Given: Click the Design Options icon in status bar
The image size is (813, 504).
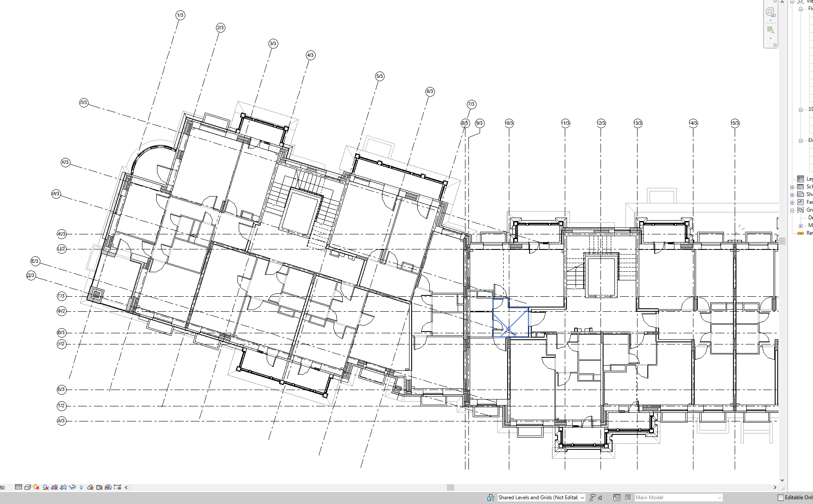Looking at the screenshot, I should (x=616, y=498).
